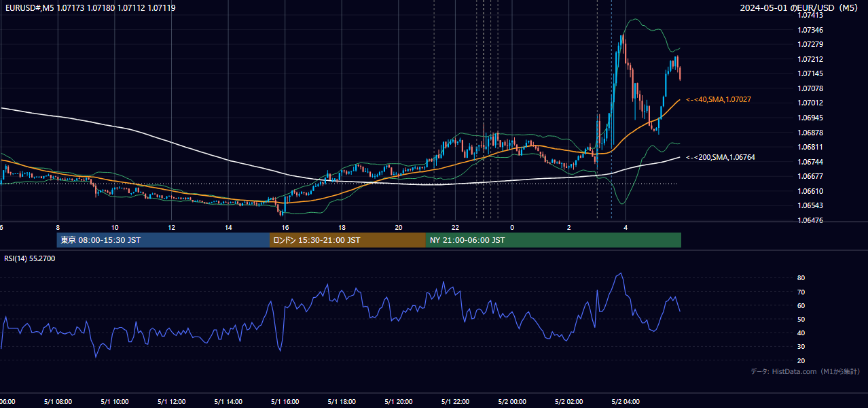Click the 5/2 00:00 time axis label

(x=512, y=401)
